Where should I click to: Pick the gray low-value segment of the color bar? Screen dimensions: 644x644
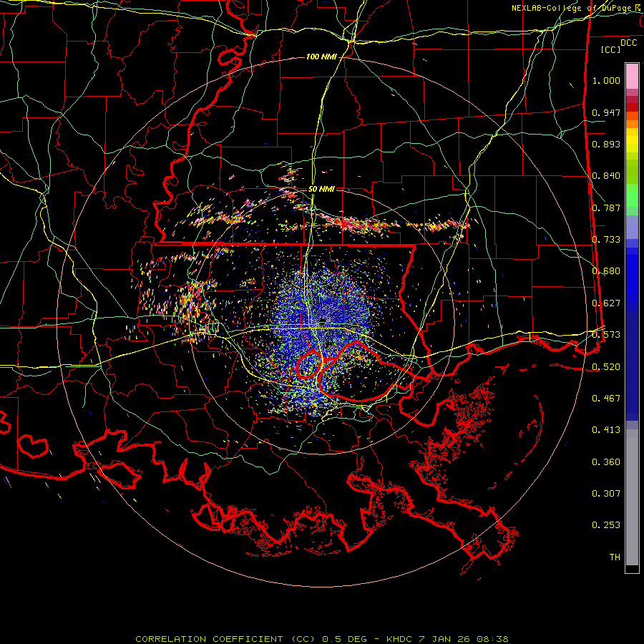point(632,497)
